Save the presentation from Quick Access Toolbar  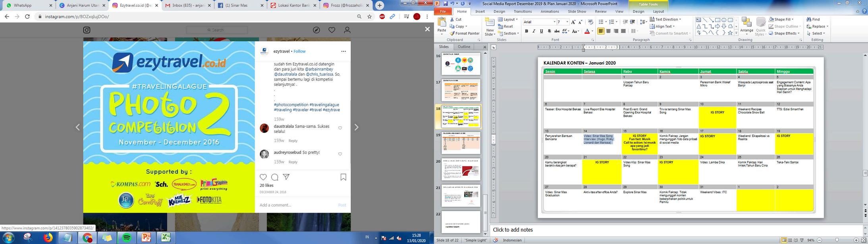tap(445, 4)
